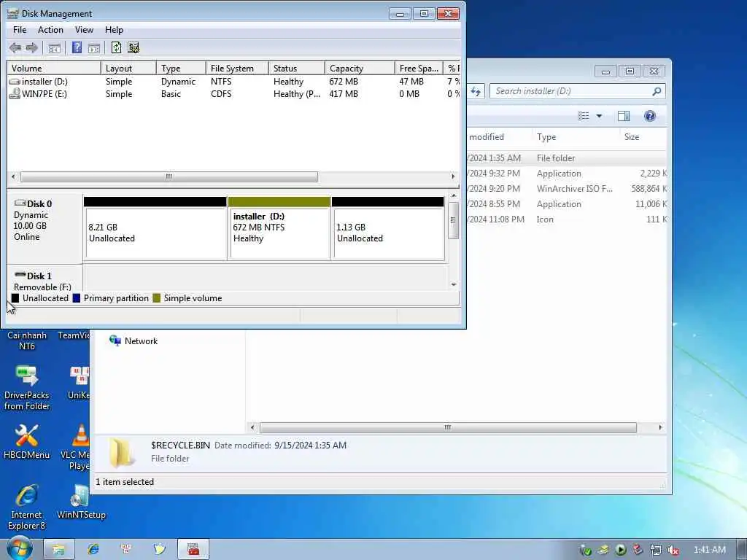Toggle the Show/Hide Console Tree toolbar icon
The width and height of the screenshot is (747, 560).
coord(54,47)
